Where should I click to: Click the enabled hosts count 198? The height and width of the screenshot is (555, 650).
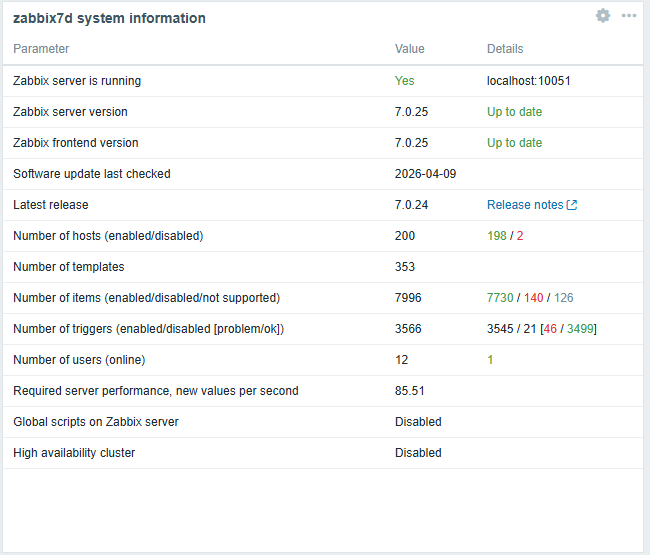pyautogui.click(x=497, y=236)
